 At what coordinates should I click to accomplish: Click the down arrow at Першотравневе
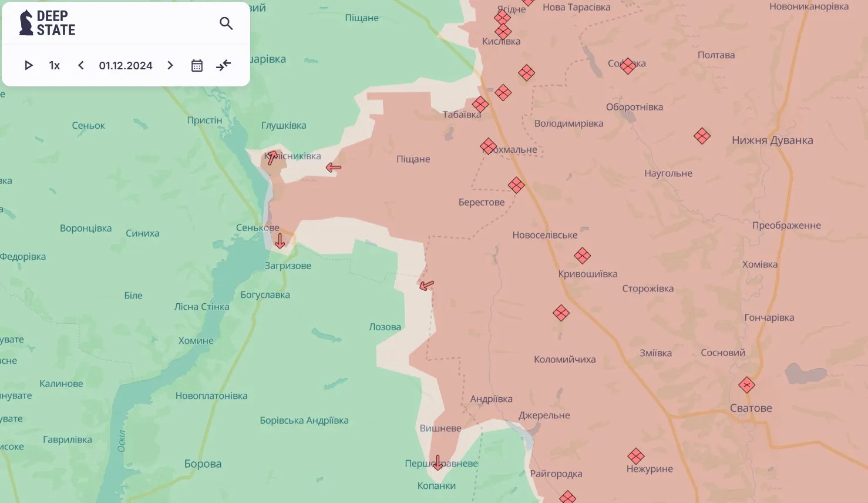pos(438,462)
